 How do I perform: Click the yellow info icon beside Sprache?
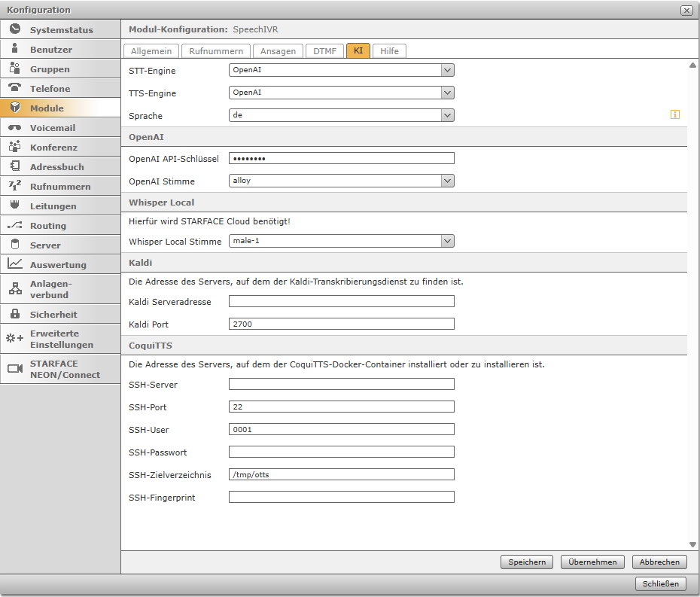pos(675,114)
